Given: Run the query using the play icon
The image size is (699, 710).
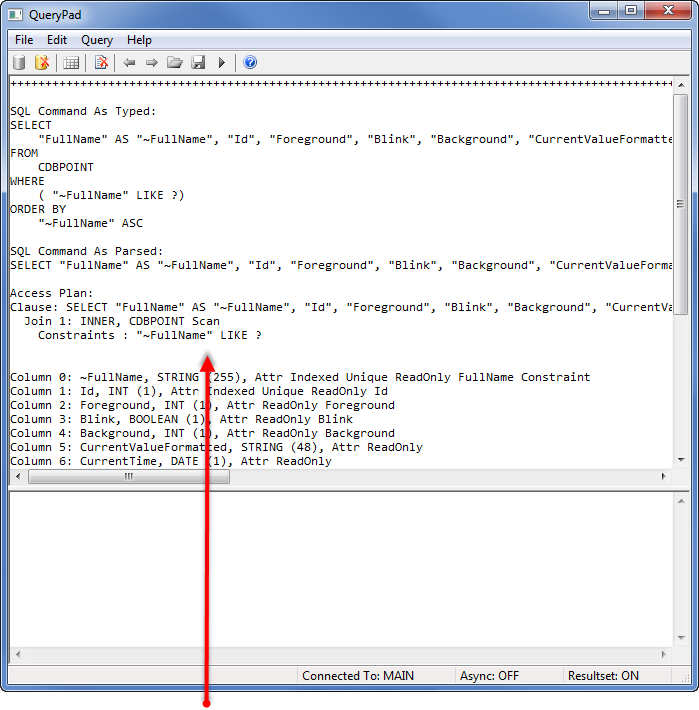Looking at the screenshot, I should point(222,63).
